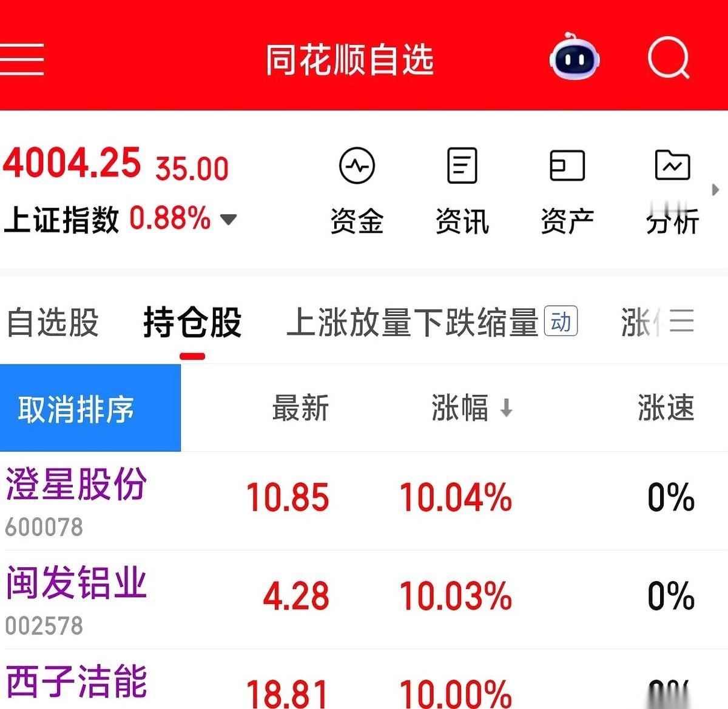Click 闽发铝业's 0% 涨速 value

pos(671,596)
